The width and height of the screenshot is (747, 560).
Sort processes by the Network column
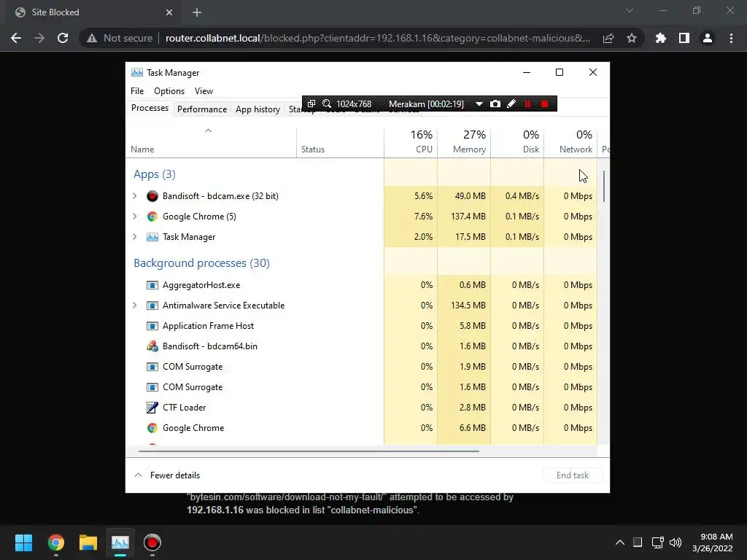[x=570, y=142]
